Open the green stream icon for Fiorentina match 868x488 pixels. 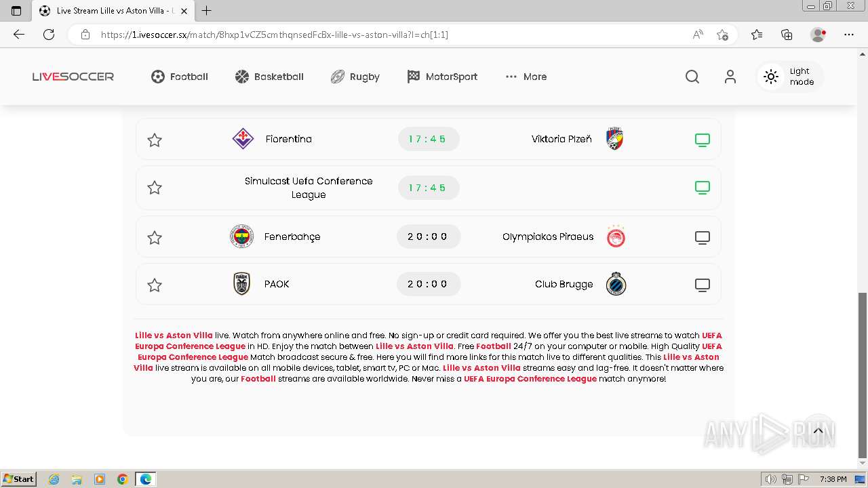(703, 140)
